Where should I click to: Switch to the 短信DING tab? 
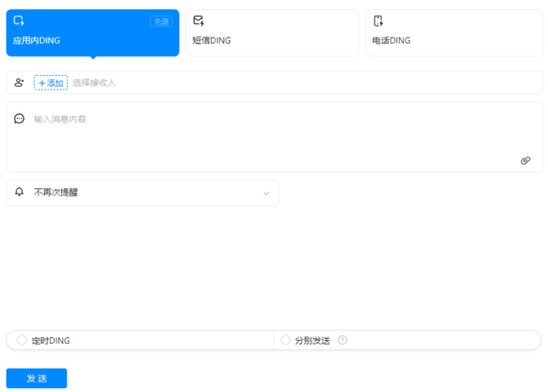(x=272, y=33)
